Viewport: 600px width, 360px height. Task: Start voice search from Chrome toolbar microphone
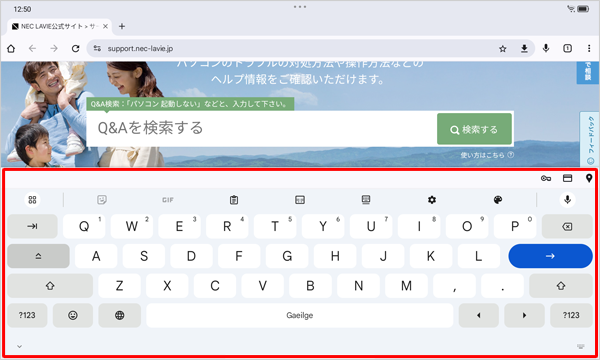[x=546, y=48]
